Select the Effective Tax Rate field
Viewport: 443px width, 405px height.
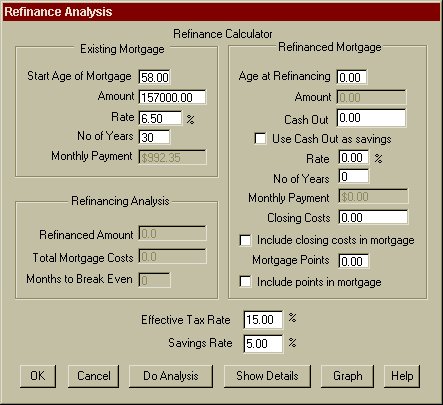coord(263,320)
